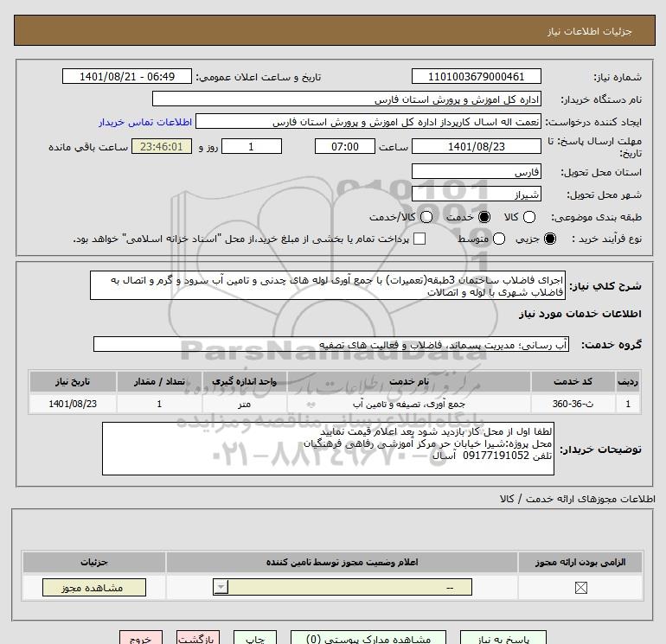Click service code ث-36-360 cell

click(573, 404)
